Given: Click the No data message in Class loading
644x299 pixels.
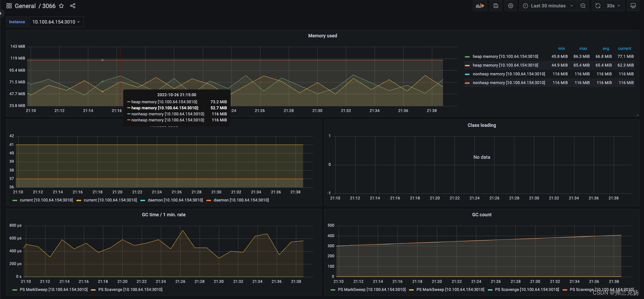Looking at the screenshot, I should click(x=482, y=157).
